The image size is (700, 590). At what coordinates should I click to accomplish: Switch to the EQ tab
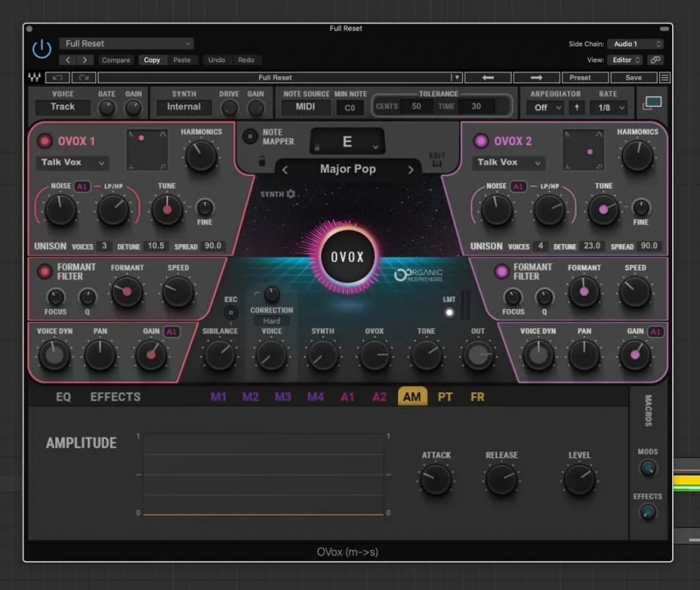(x=63, y=397)
